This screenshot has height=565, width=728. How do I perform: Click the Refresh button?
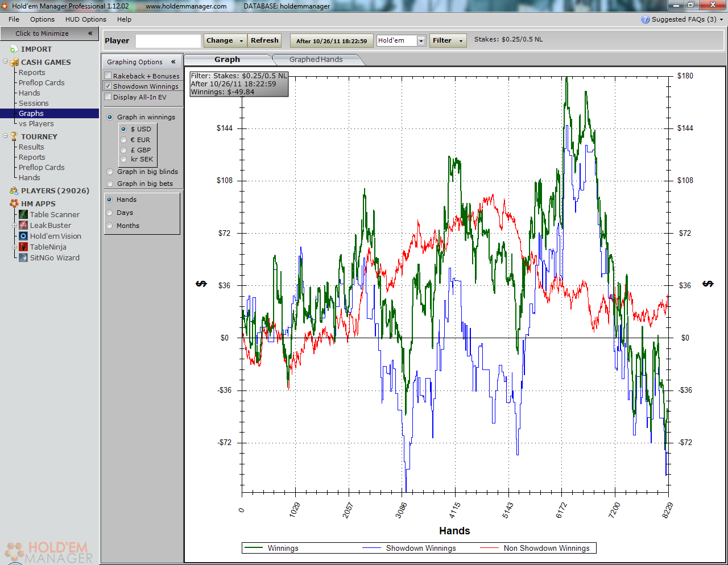pyautogui.click(x=264, y=41)
